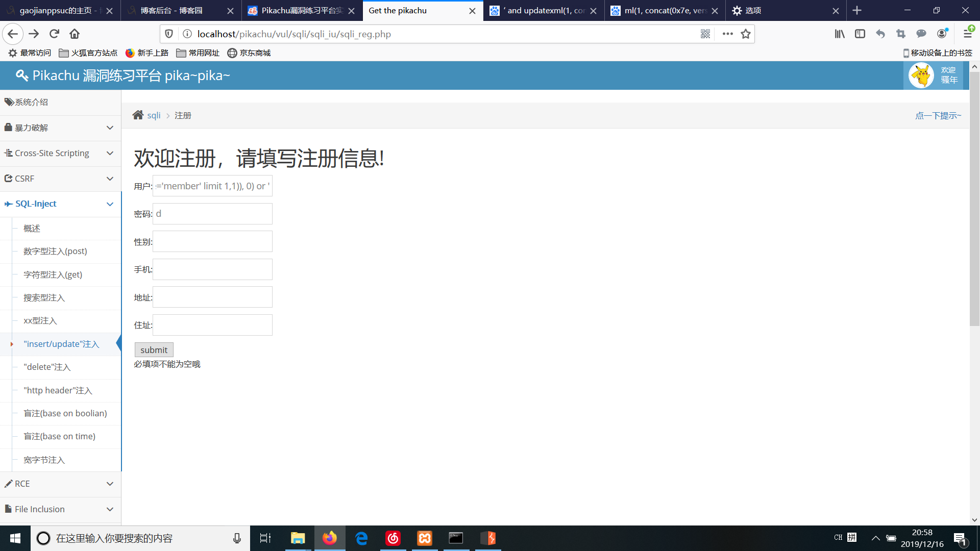Click the 手机 input field

point(212,269)
